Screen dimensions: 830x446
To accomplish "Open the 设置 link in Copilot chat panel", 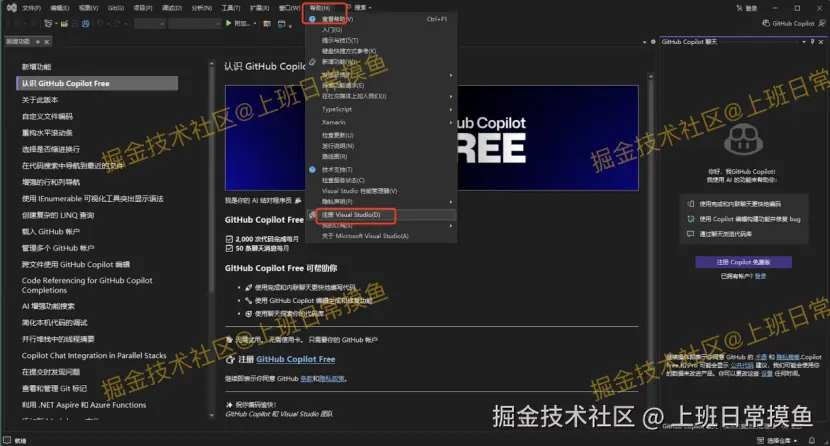I will [766, 374].
